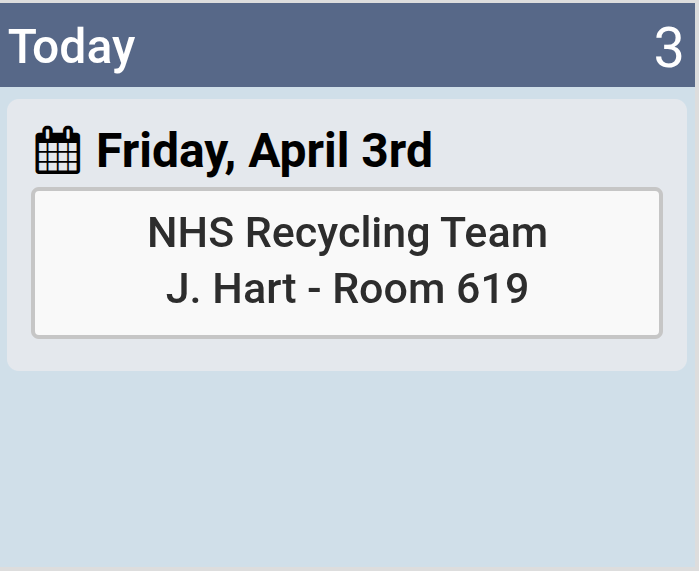Image resolution: width=699 pixels, height=571 pixels.
Task: Click the gray day panel below the event card
Action: (x=347, y=354)
